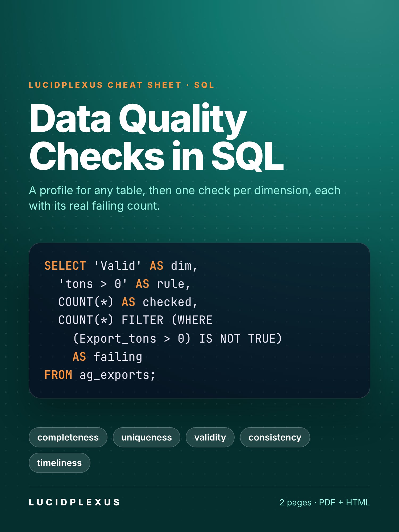
Task: Click the code line "SELECT 'Valid' AS dim,"
Action: pos(121,266)
